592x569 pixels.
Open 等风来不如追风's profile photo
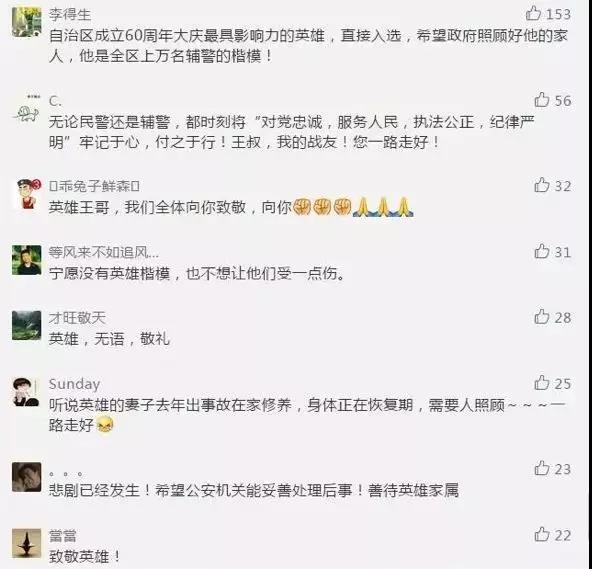coord(26,260)
